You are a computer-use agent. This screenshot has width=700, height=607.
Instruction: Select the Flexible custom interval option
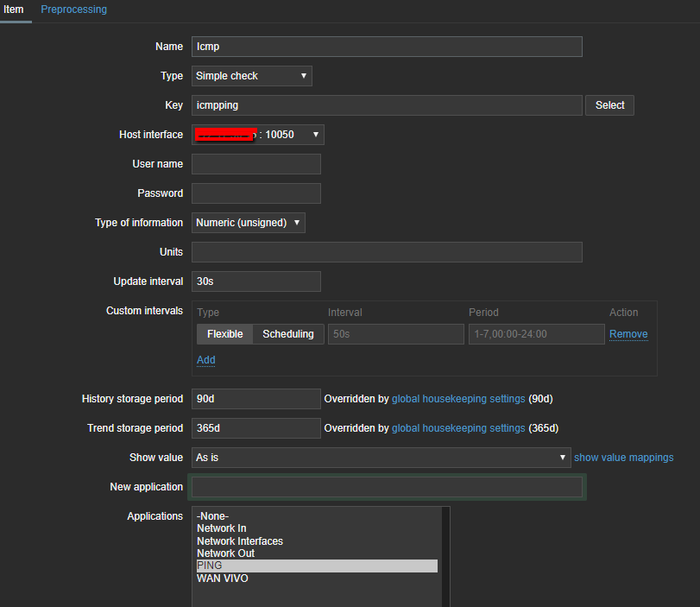(x=224, y=334)
